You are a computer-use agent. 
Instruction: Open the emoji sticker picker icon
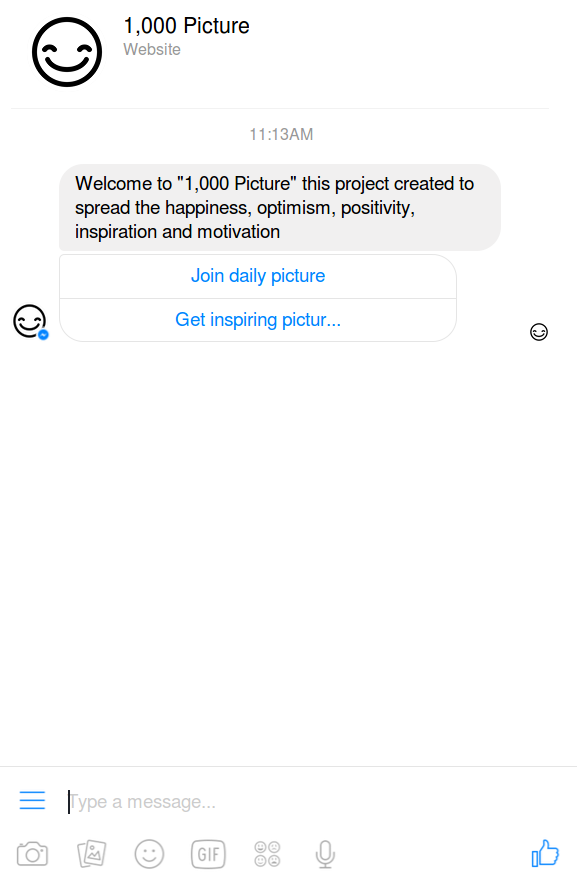click(149, 854)
